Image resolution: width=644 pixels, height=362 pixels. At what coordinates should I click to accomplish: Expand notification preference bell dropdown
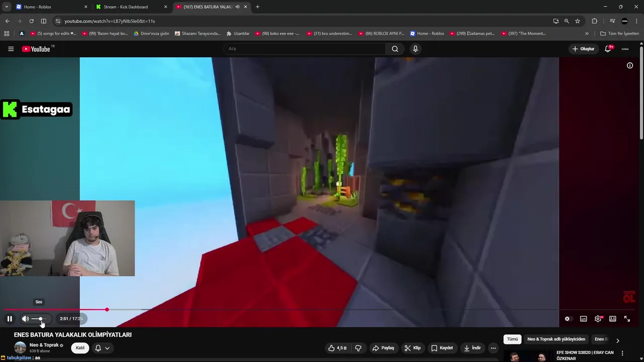(102, 348)
